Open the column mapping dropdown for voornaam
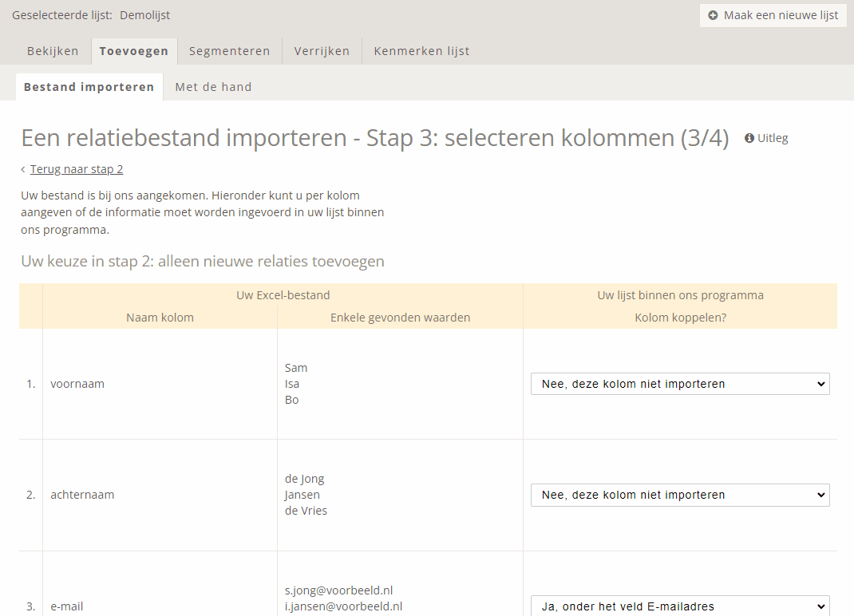The width and height of the screenshot is (854, 616). click(x=680, y=384)
